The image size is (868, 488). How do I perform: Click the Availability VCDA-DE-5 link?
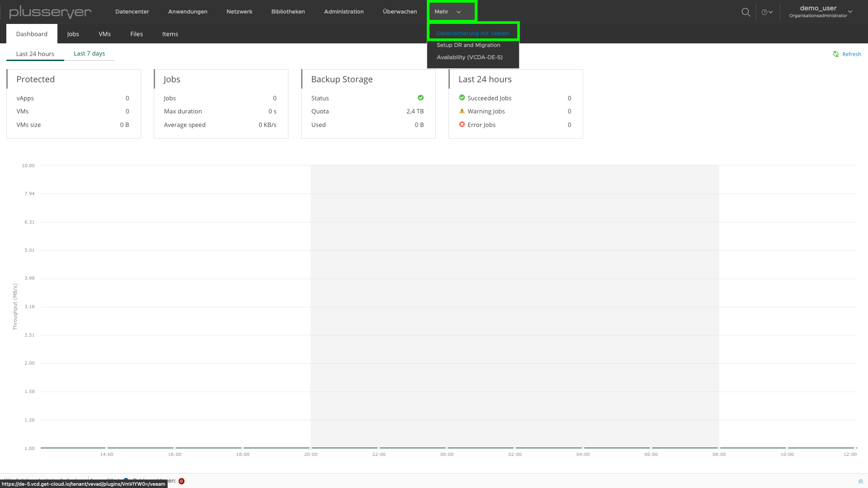pos(470,57)
